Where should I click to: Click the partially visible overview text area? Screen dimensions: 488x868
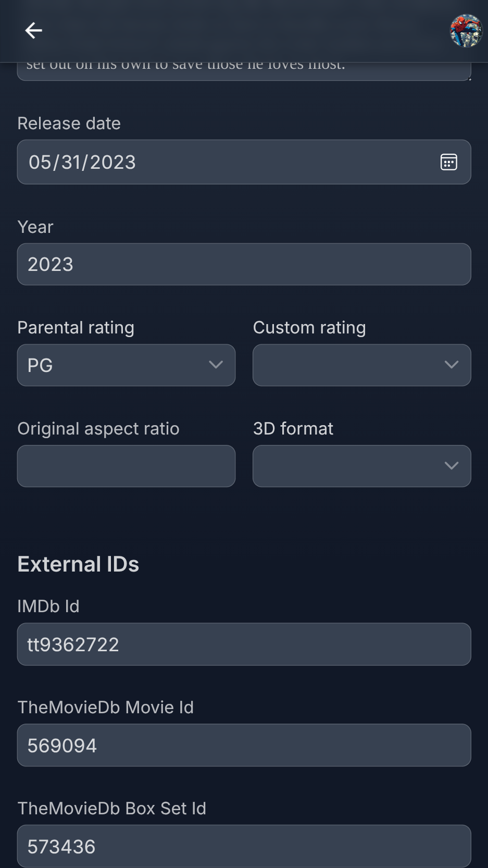point(244,71)
